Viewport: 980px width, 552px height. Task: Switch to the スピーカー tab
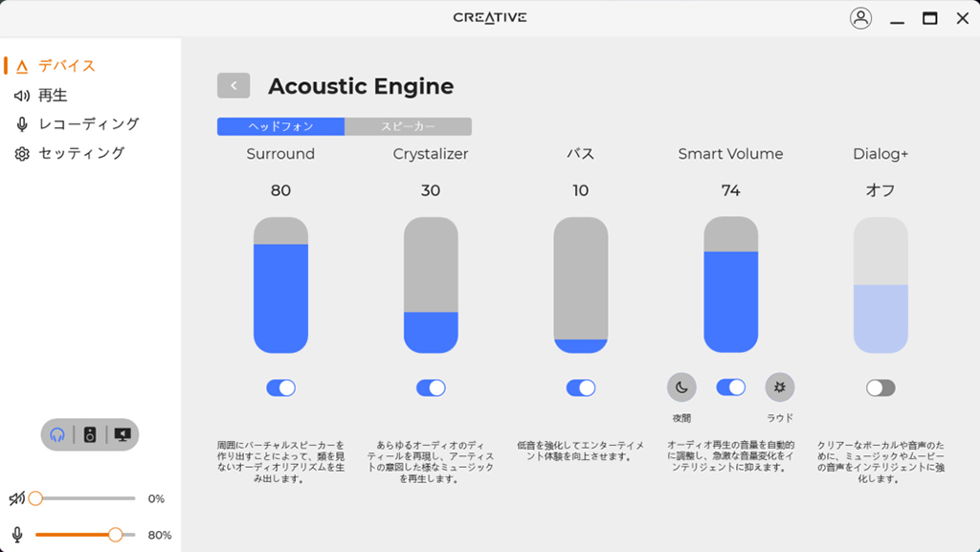[x=408, y=126]
